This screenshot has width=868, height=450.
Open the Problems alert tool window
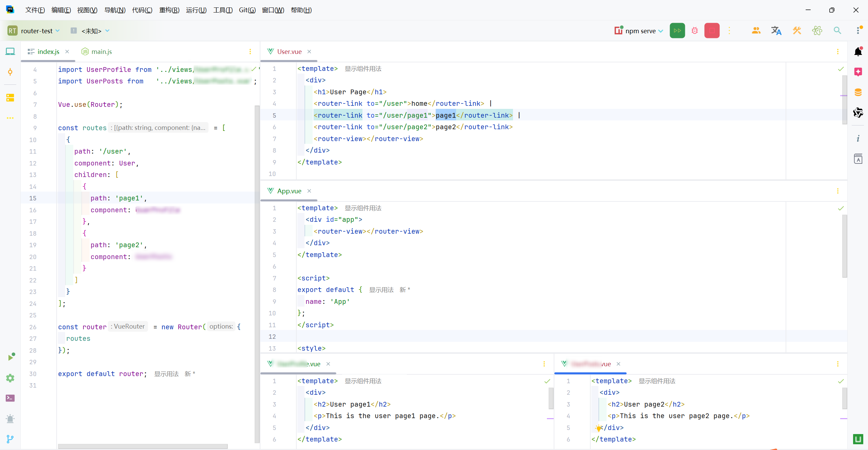click(x=10, y=418)
